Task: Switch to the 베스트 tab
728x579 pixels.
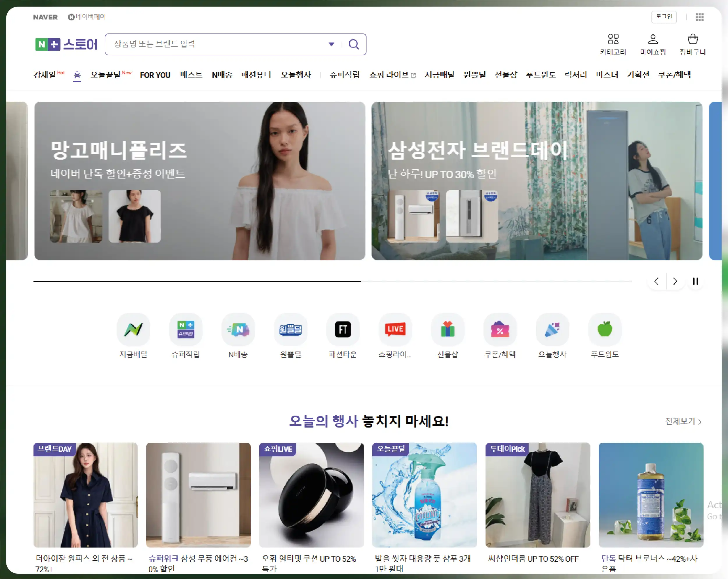Action: click(x=191, y=75)
